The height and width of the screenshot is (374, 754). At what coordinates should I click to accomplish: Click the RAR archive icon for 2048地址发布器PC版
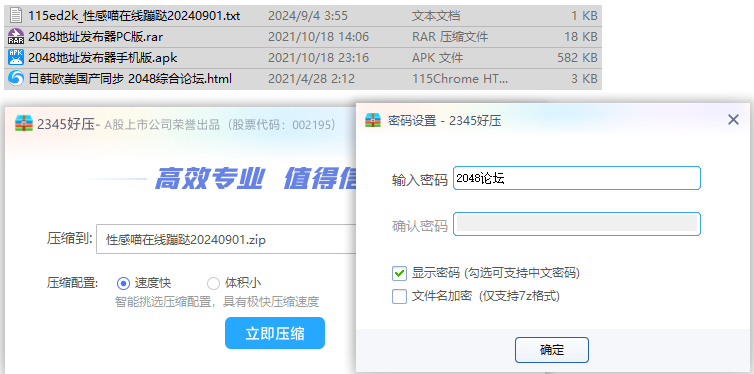point(16,37)
